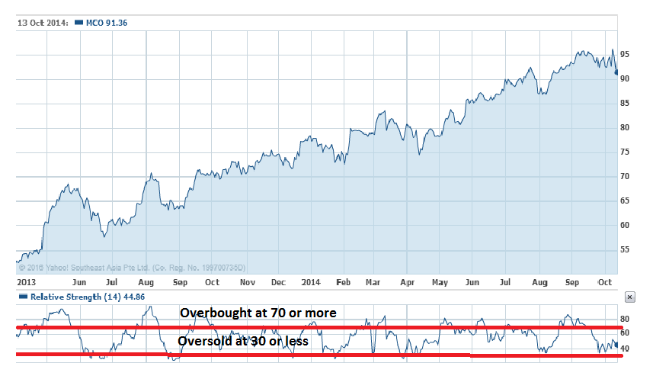Screen dimensions: 650x368
Task: Click the 80 value on the RSI axis
Action: [x=625, y=319]
